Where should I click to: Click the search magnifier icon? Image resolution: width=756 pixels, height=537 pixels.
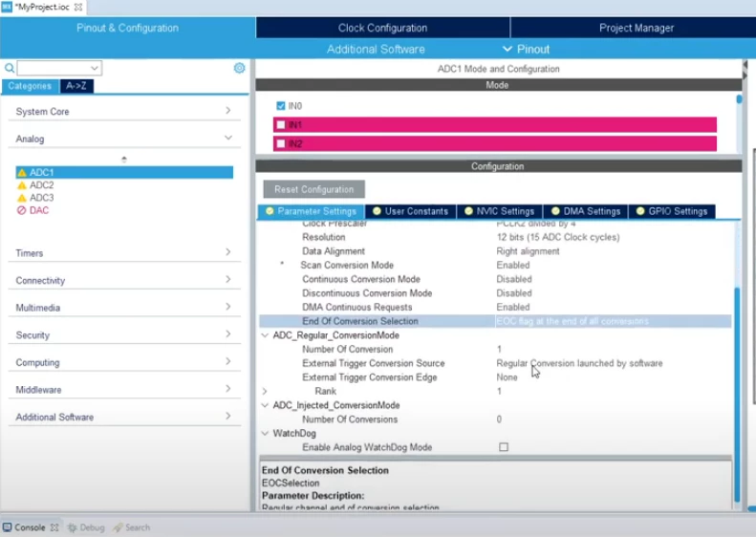pos(10,68)
